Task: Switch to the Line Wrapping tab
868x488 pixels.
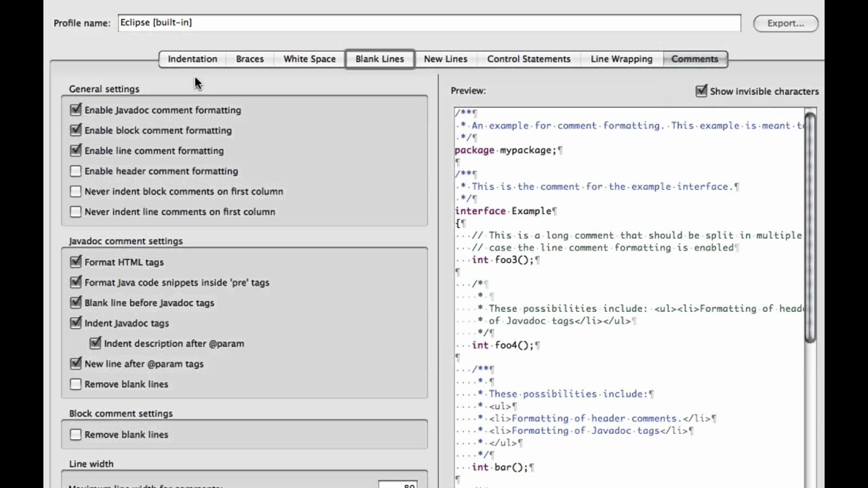Action: [621, 59]
